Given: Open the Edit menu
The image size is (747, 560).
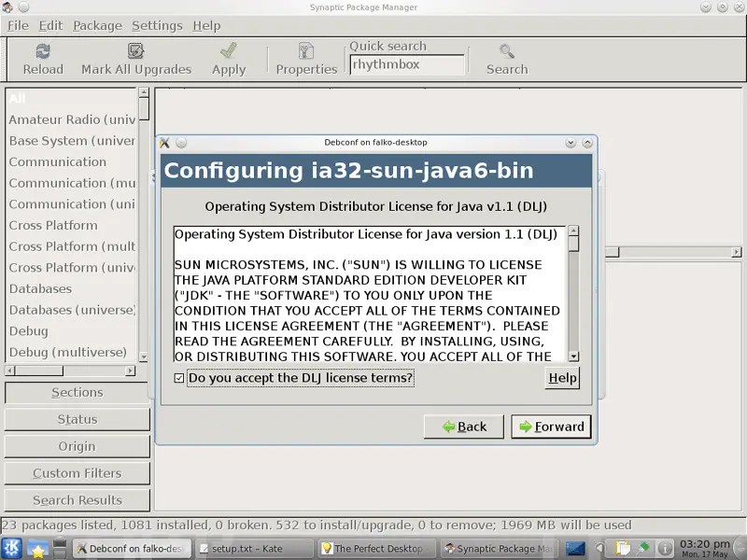Looking at the screenshot, I should pyautogui.click(x=50, y=26).
